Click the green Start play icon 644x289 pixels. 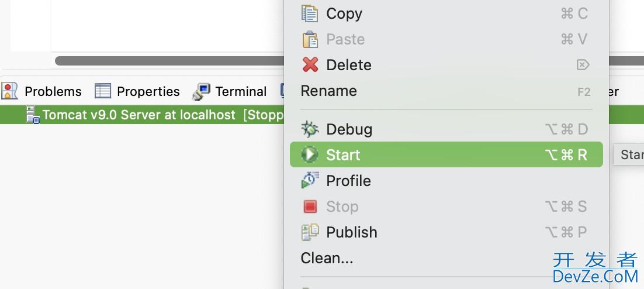coord(309,155)
